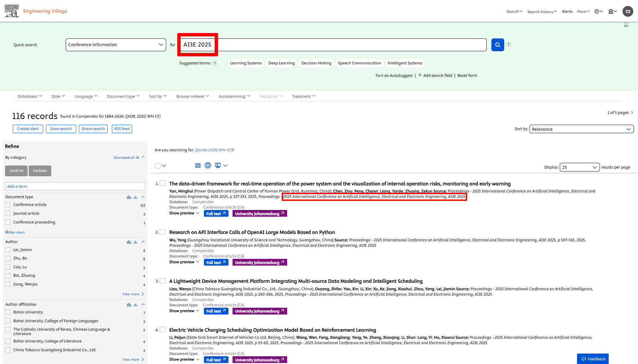Click the Exclude button
The height and width of the screenshot is (364, 638).
(x=40, y=171)
